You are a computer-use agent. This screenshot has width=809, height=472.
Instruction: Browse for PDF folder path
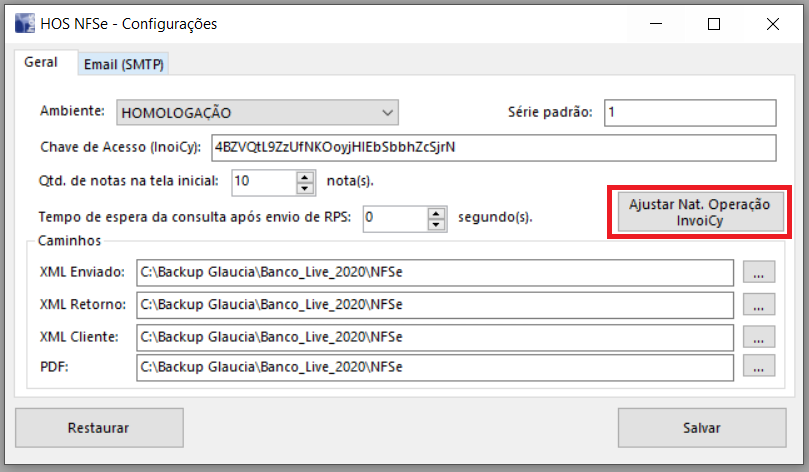(759, 367)
